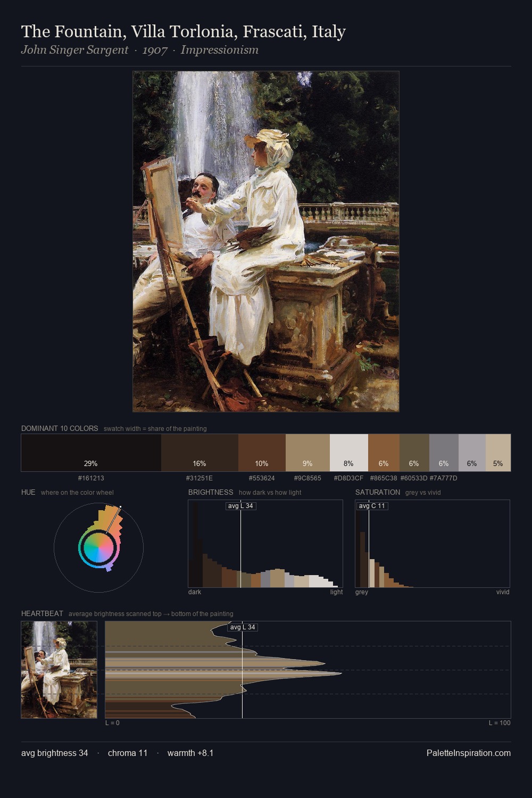Select the 8% light grey swatch
The width and height of the screenshot is (532, 798).
349,453
